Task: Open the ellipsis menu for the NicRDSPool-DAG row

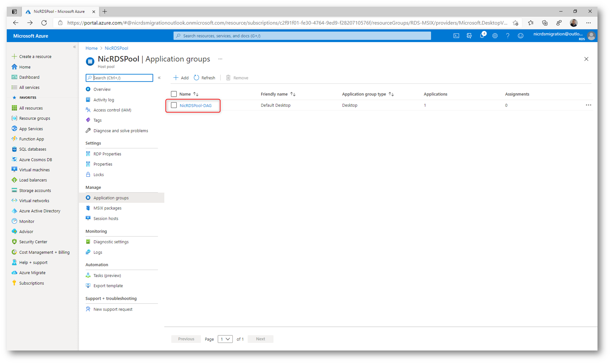Action: pos(588,105)
